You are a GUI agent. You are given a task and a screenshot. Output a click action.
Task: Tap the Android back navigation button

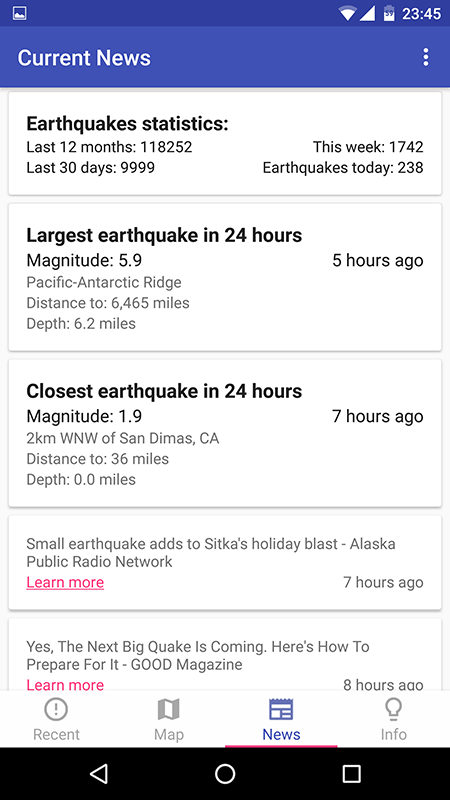coord(99,774)
